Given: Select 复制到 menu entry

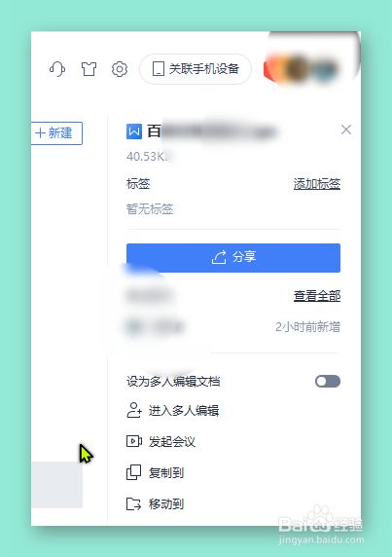Looking at the screenshot, I should [155, 473].
